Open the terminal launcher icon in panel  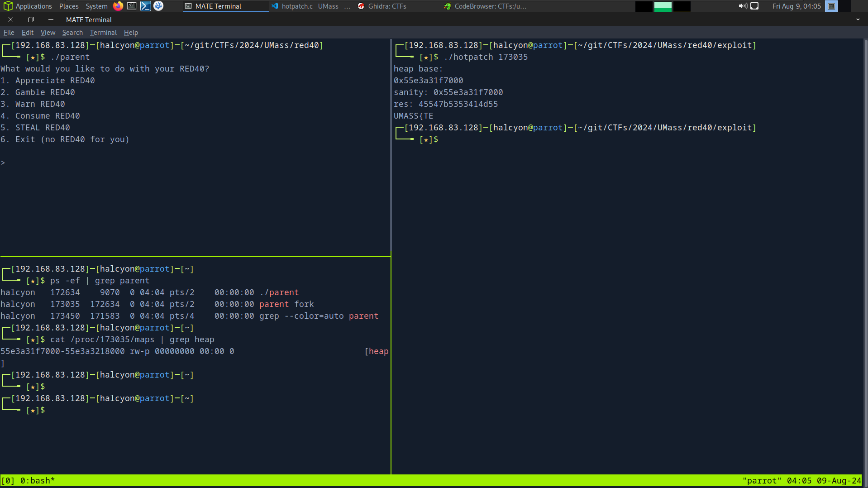(x=132, y=6)
